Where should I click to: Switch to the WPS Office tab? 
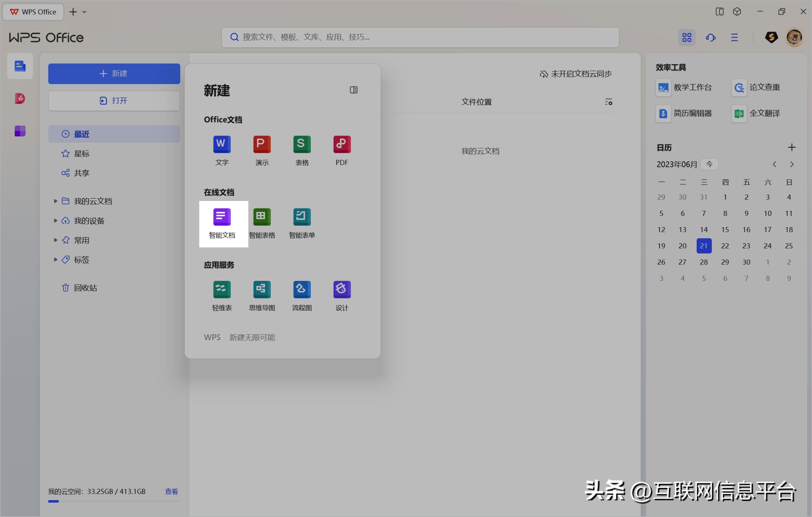coord(33,12)
